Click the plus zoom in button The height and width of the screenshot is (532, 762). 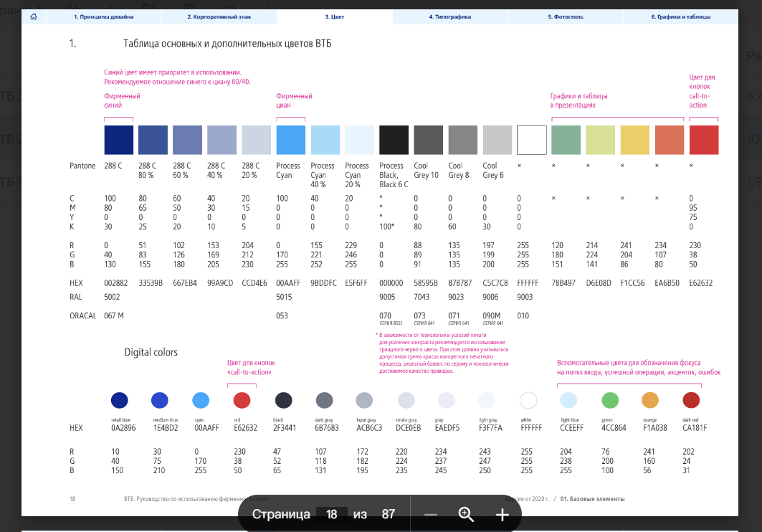pyautogui.click(x=502, y=515)
